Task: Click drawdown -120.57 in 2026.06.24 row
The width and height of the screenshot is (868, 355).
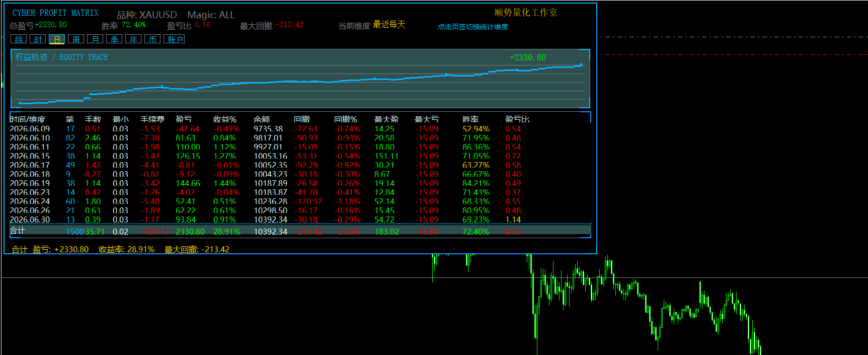Action: [x=308, y=201]
